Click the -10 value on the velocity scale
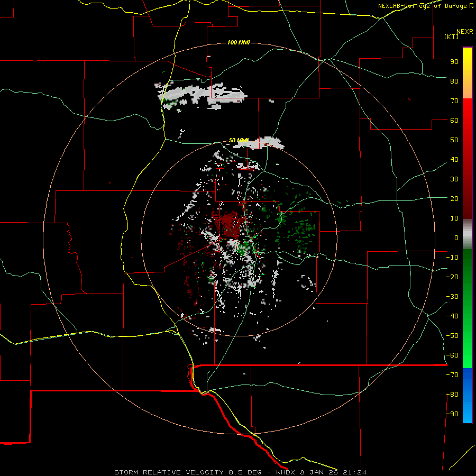 tap(452, 258)
